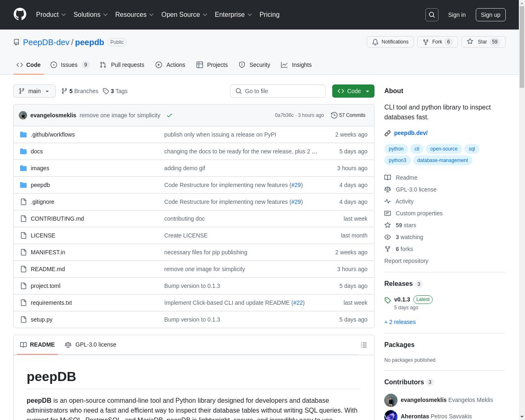525x420 pixels.
Task: Open the search magnifier button
Action: [432, 15]
